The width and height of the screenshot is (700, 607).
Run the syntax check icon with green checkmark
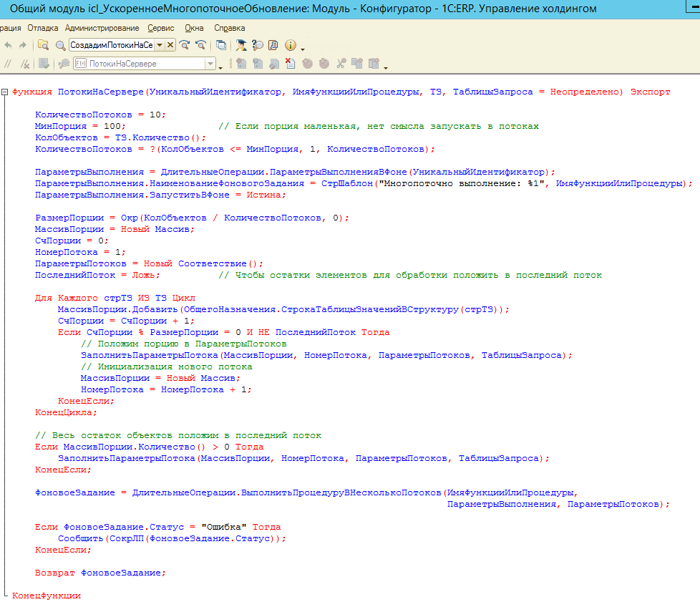44,64
